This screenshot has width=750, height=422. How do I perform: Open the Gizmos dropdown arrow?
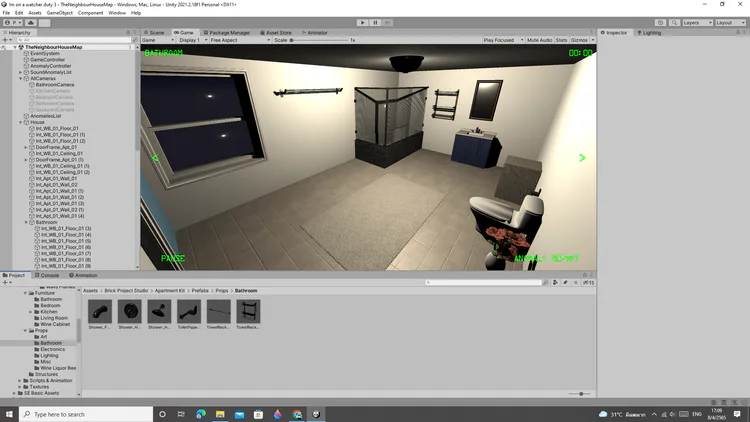593,40
